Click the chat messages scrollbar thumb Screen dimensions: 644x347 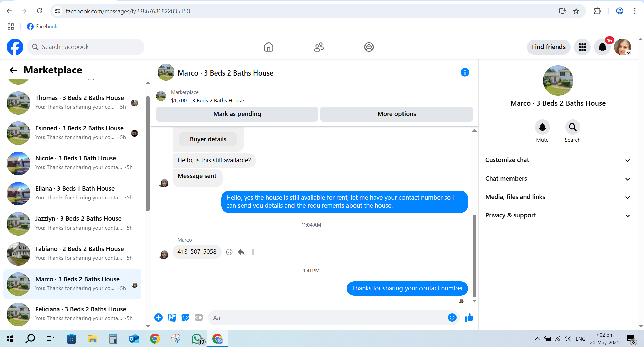(x=474, y=256)
